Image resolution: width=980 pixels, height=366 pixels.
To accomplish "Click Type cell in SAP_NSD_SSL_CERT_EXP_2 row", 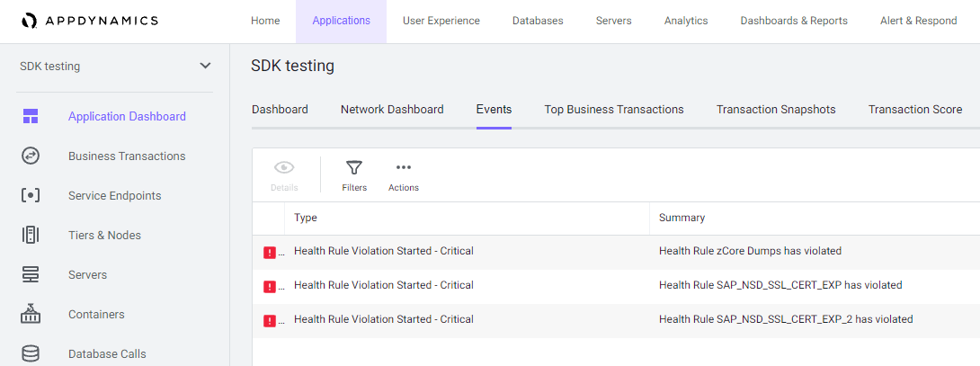I will [384, 319].
